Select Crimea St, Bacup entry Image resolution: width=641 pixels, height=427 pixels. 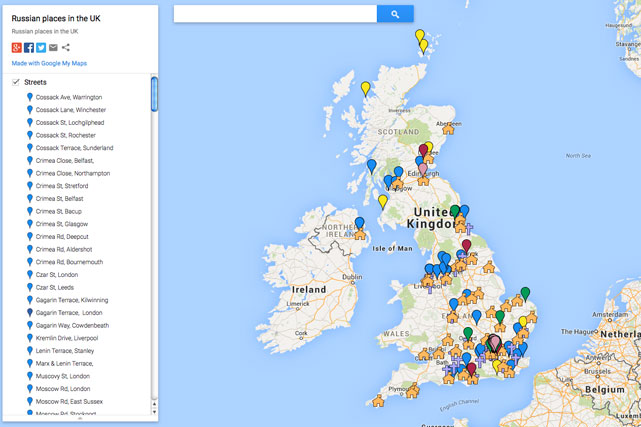[x=58, y=211]
